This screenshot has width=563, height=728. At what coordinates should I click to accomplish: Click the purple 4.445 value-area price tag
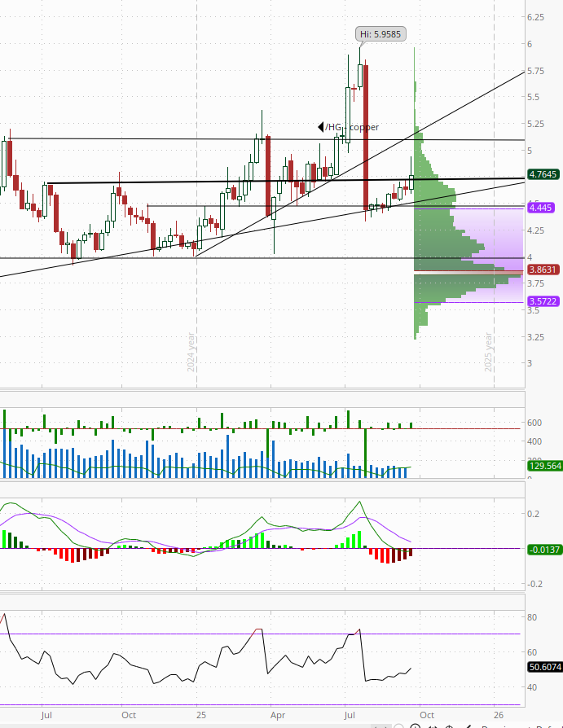[x=540, y=207]
